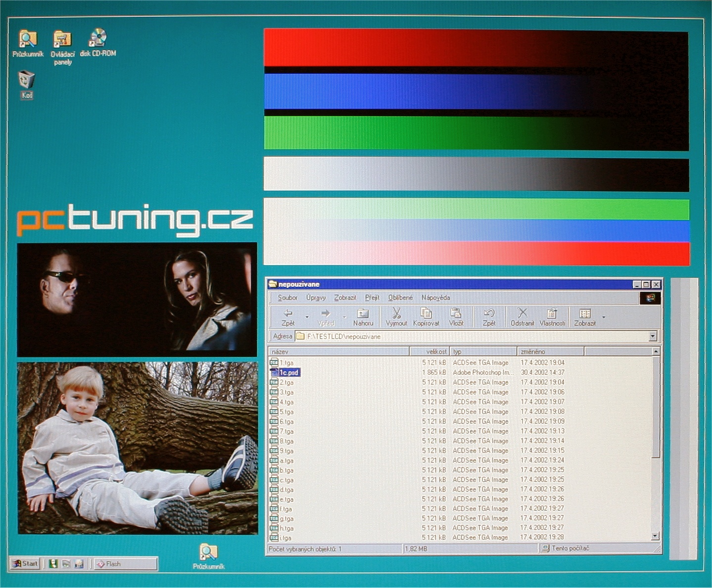The height and width of the screenshot is (588, 712).
Task: Click the Windows logo throbber in the menu bar
Action: pyautogui.click(x=650, y=298)
